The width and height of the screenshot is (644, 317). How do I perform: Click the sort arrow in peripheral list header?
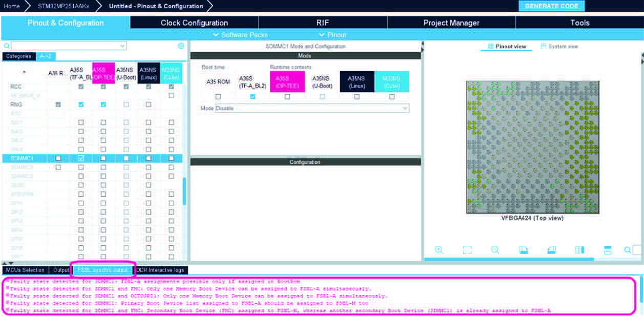point(24,72)
